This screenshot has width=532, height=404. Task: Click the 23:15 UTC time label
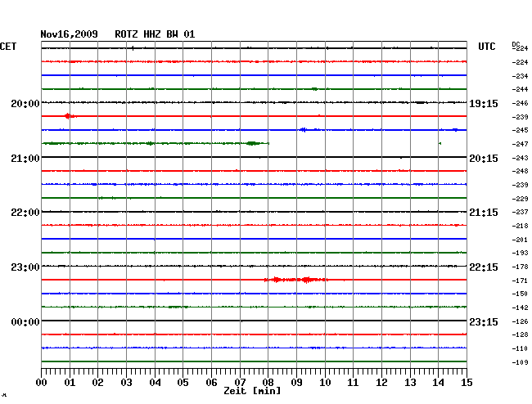484,322
